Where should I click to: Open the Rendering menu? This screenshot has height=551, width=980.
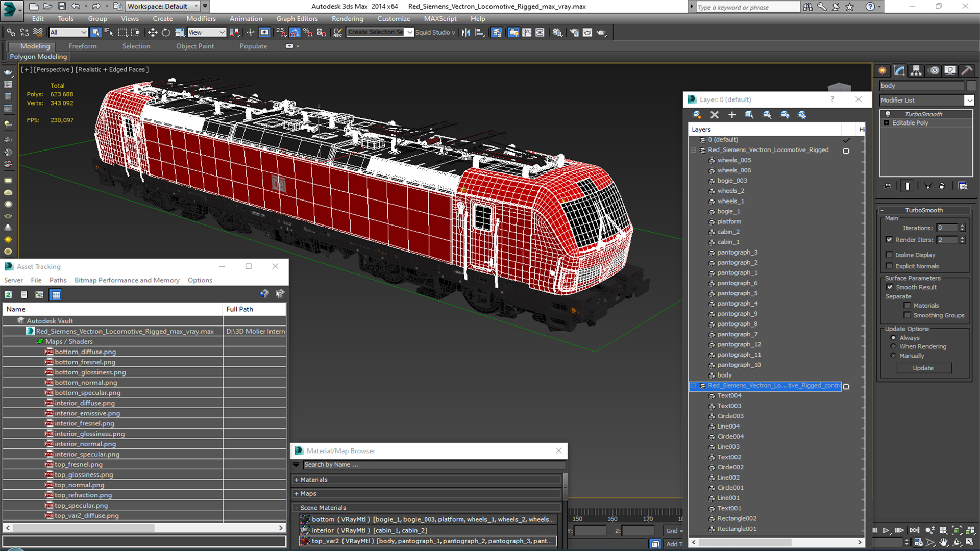347,19
